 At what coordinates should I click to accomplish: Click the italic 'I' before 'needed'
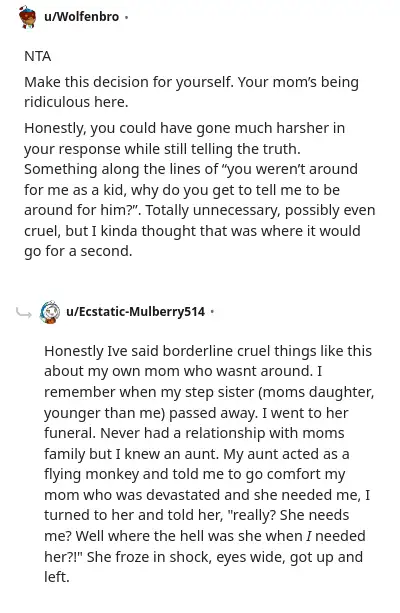[309, 536]
